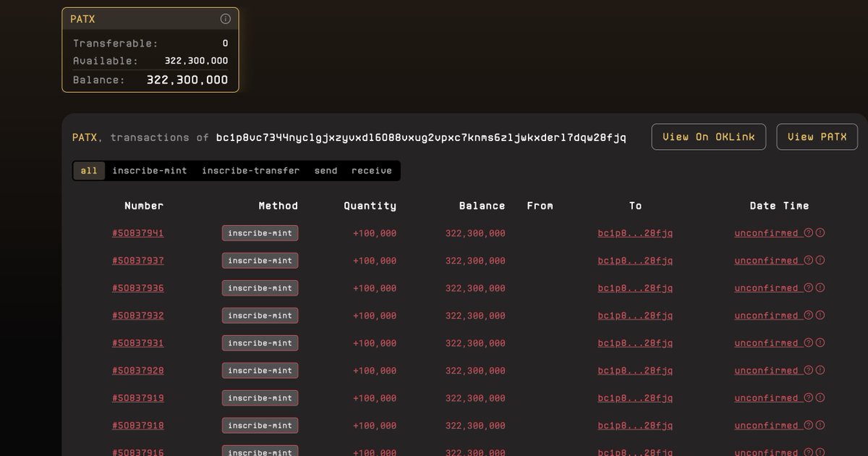Switch to the inscribe-transfer filter tab
The height and width of the screenshot is (456, 868).
pos(250,171)
